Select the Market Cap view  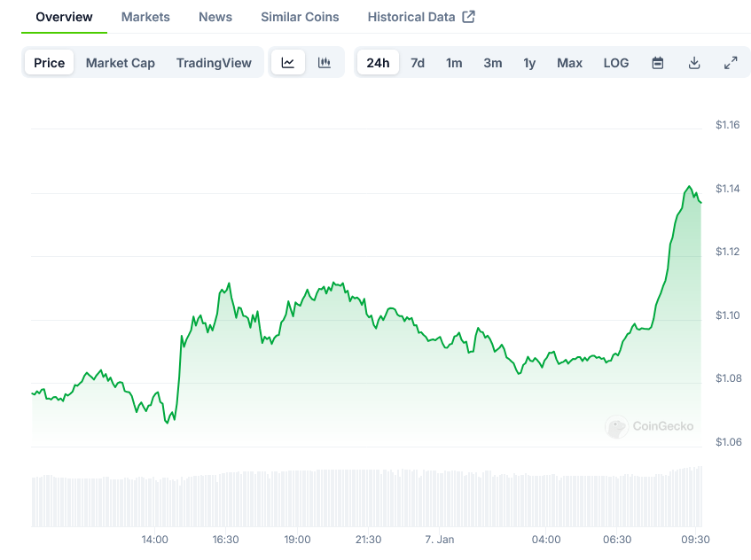pyautogui.click(x=121, y=63)
